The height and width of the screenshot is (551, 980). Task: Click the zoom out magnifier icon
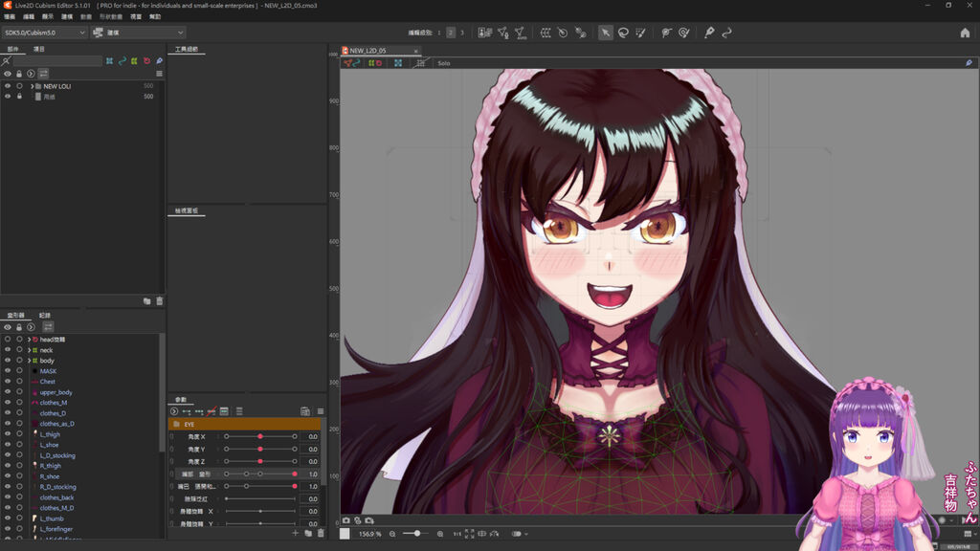(x=392, y=534)
